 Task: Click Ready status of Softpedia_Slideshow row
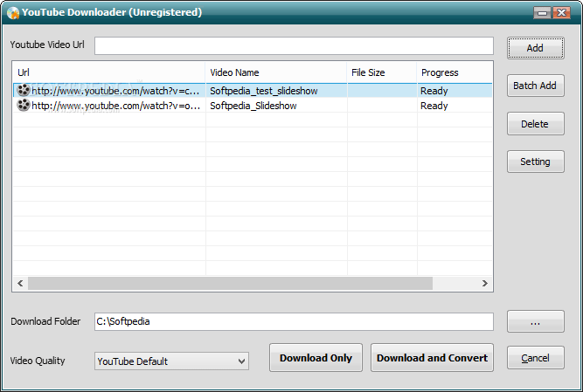click(x=434, y=106)
